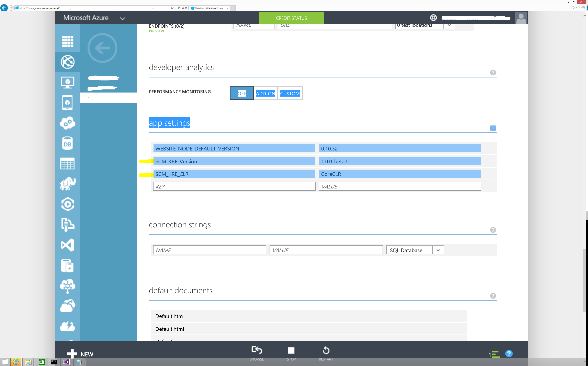Open Recovery Services cloud icon in sidebar
Viewport: 588px width, 366px height.
coord(68,306)
